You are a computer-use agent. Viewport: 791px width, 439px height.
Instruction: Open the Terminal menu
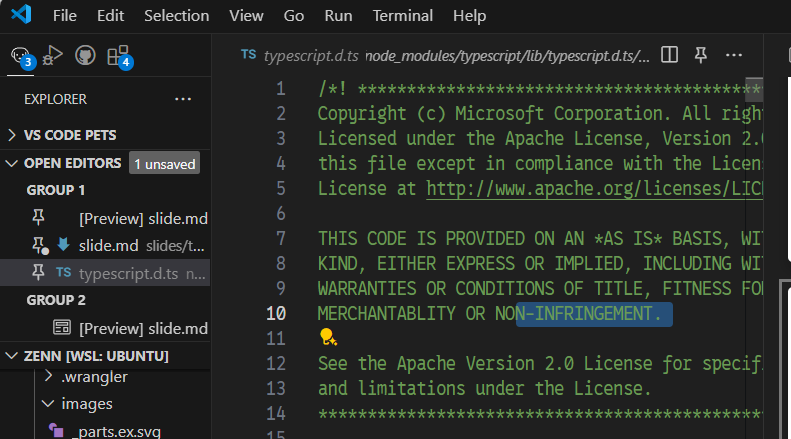[x=403, y=16]
